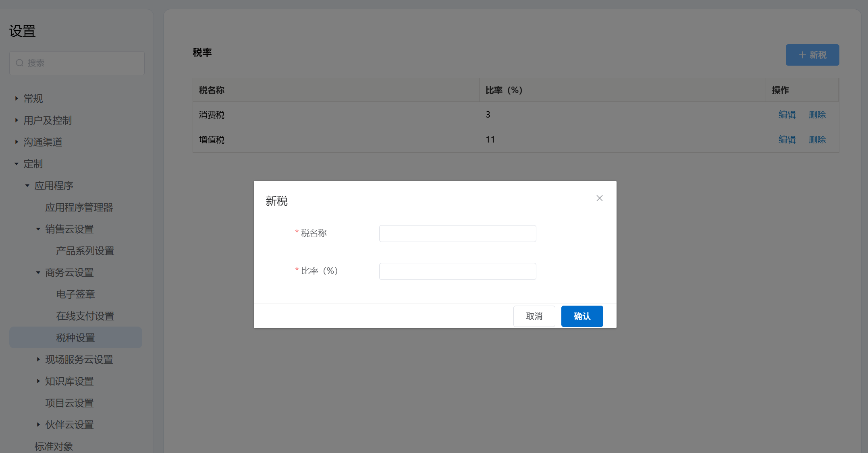Expand the 用户及控制 section
This screenshot has height=453, width=868.
[17, 120]
